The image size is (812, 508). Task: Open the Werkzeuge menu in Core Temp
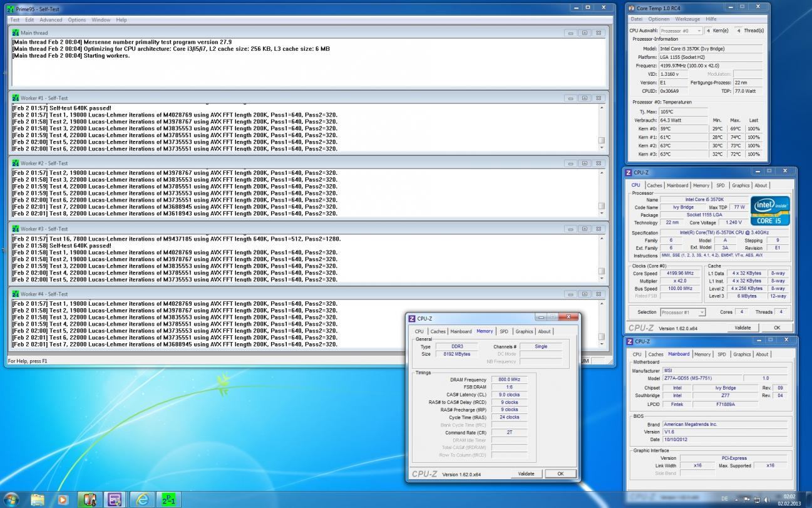687,19
